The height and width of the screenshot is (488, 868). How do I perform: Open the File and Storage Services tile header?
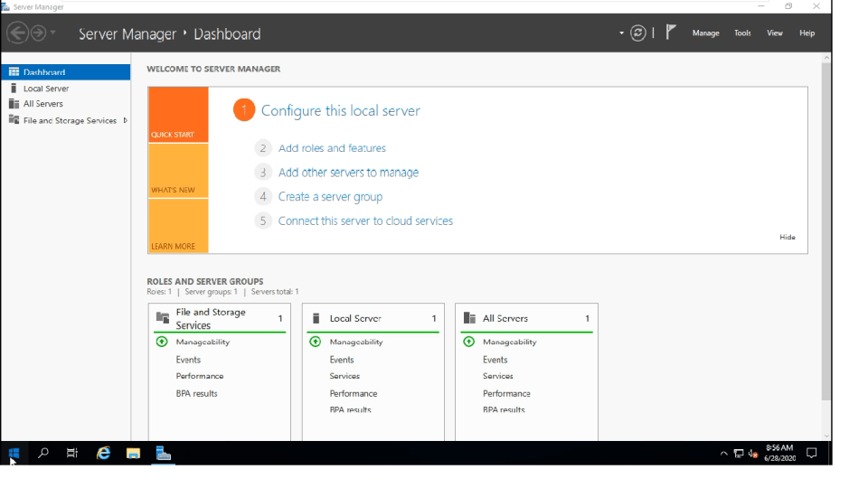coord(219,318)
